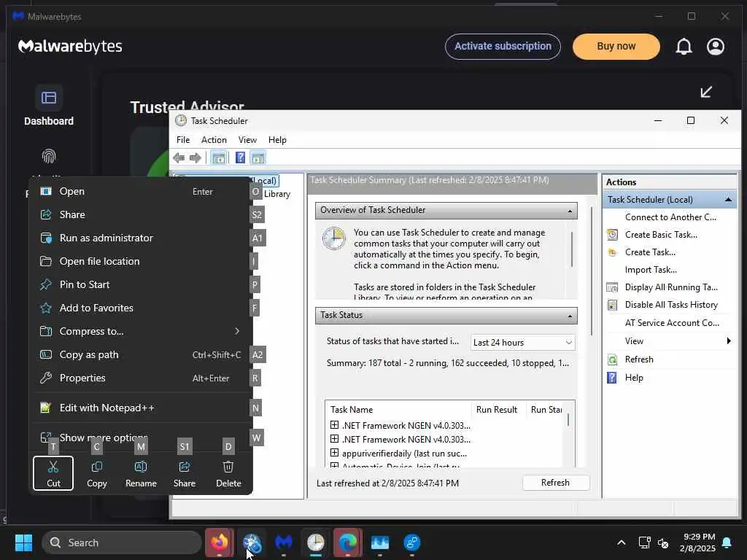This screenshot has width=747, height=560.
Task: Choose Edit with Notepad++ in context menu
Action: tap(141, 408)
